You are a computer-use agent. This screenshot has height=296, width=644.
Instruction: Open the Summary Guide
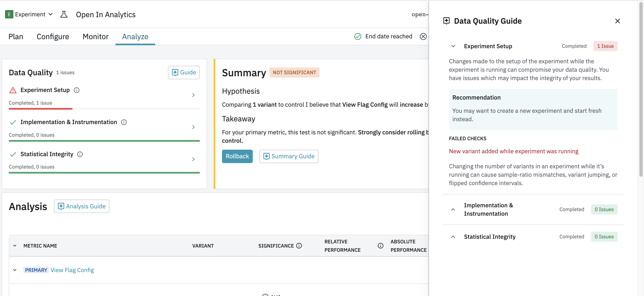pyautogui.click(x=289, y=156)
